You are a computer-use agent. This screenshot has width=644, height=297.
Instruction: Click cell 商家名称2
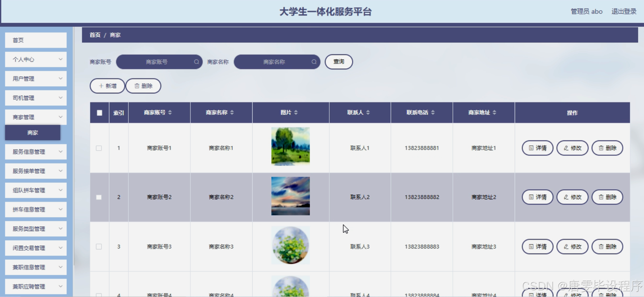point(221,197)
